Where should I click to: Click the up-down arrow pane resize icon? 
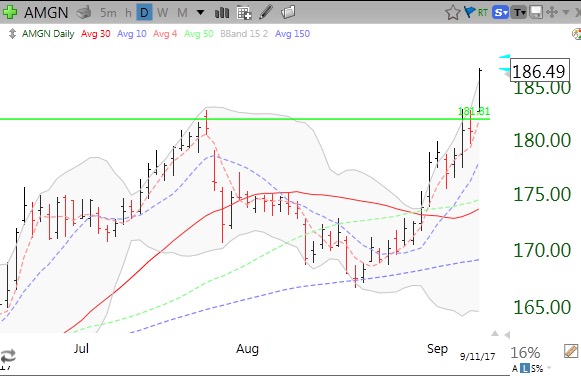click(12, 34)
